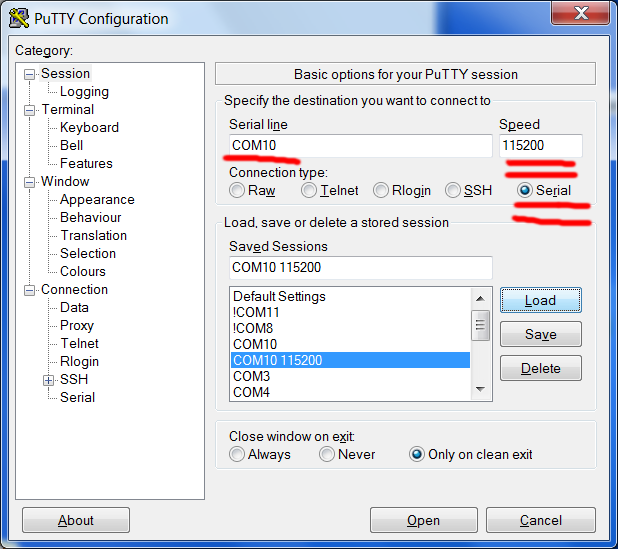Select the Serial connection type radio button
The image size is (618, 549).
pyautogui.click(x=525, y=190)
